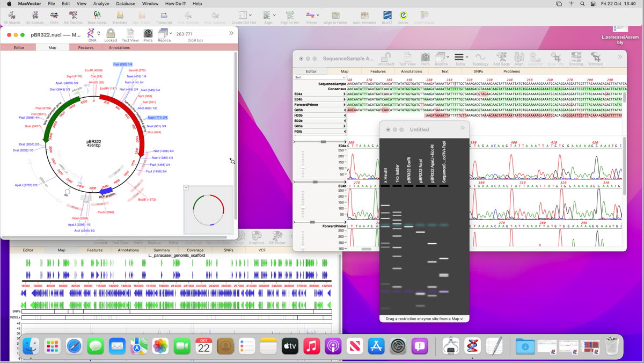
Task: Click the Shading toolbar icon
Action: pos(576,59)
